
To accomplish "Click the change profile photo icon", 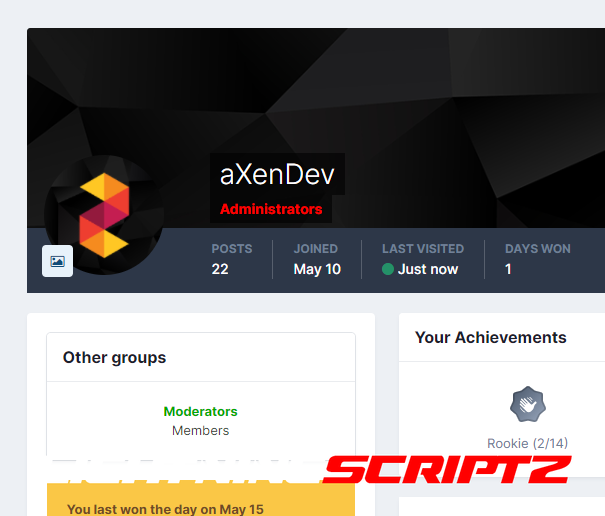I will [57, 261].
